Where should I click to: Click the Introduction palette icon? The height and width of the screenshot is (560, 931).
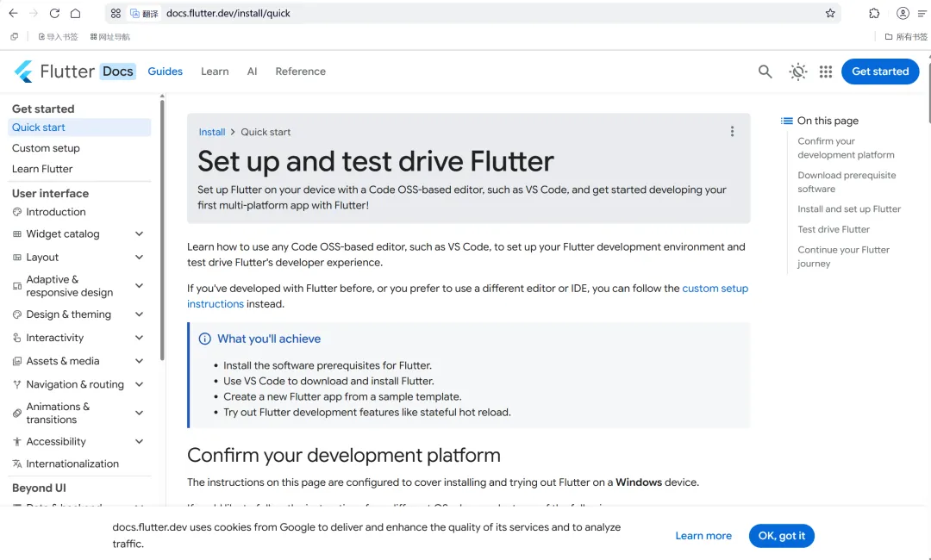[x=17, y=212]
